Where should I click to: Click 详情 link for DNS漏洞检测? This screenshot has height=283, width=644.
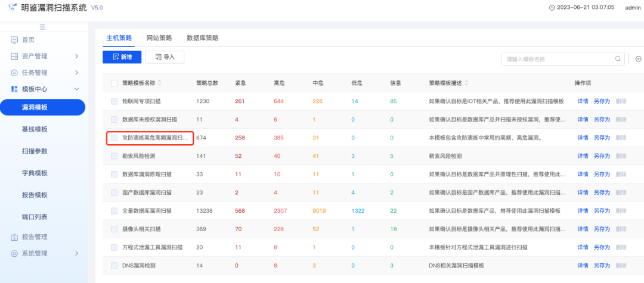(x=583, y=265)
